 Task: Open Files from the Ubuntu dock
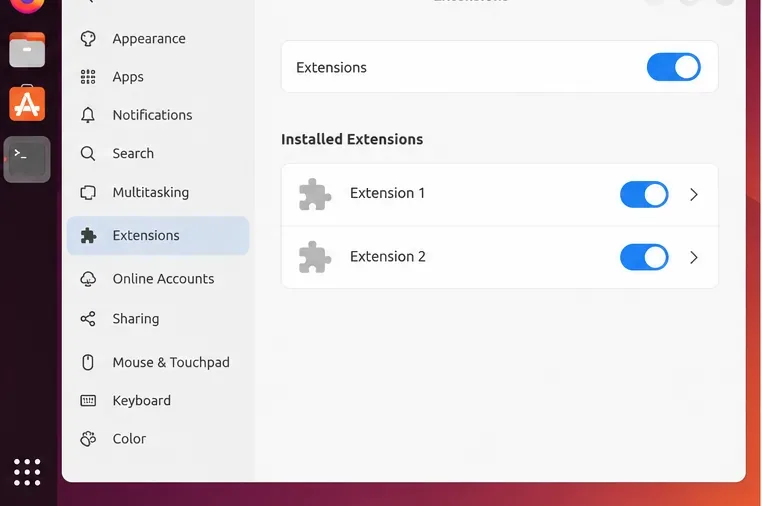click(x=27, y=50)
